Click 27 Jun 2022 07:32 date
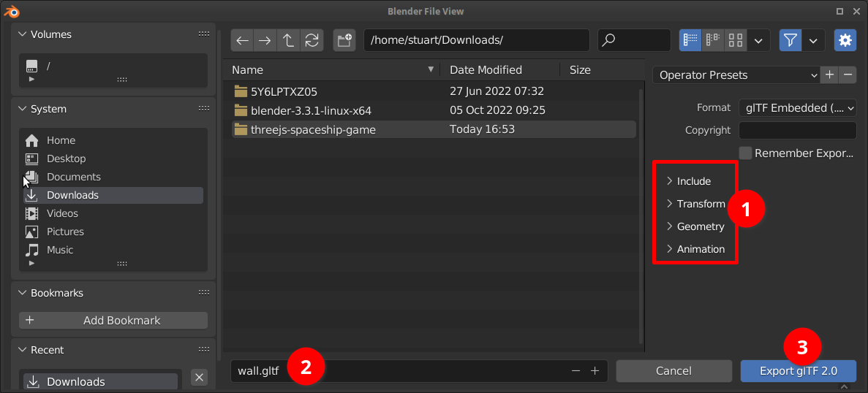Image resolution: width=868 pixels, height=393 pixels. coord(497,91)
